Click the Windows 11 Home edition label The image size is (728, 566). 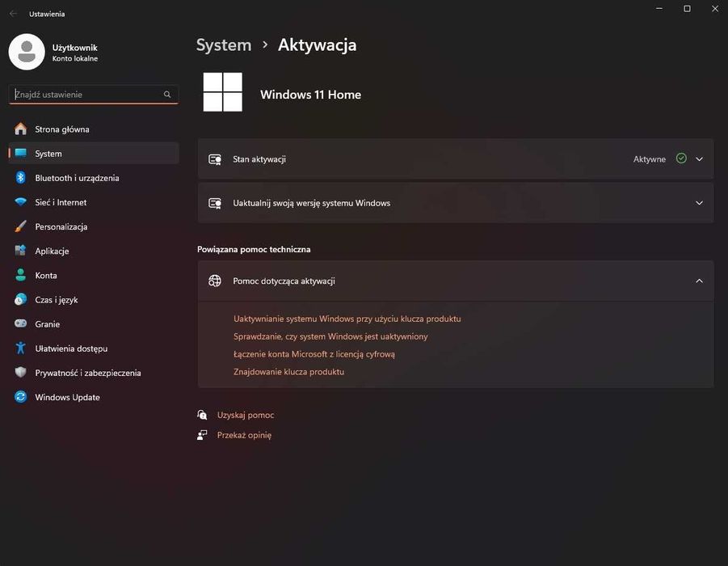(x=310, y=95)
